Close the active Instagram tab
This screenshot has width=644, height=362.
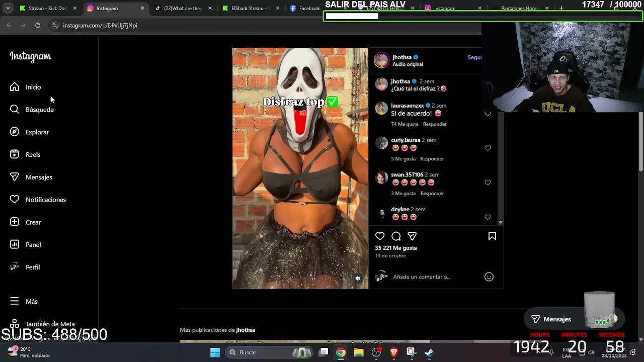tap(142, 8)
